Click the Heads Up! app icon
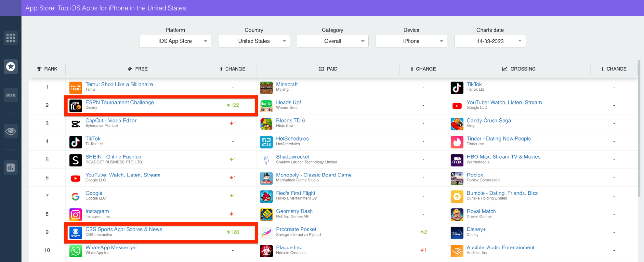This screenshot has width=644, height=262. pos(266,106)
